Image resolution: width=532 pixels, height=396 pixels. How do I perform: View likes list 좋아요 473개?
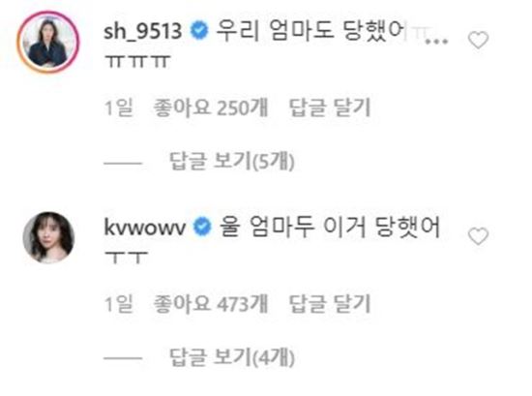[x=210, y=304]
